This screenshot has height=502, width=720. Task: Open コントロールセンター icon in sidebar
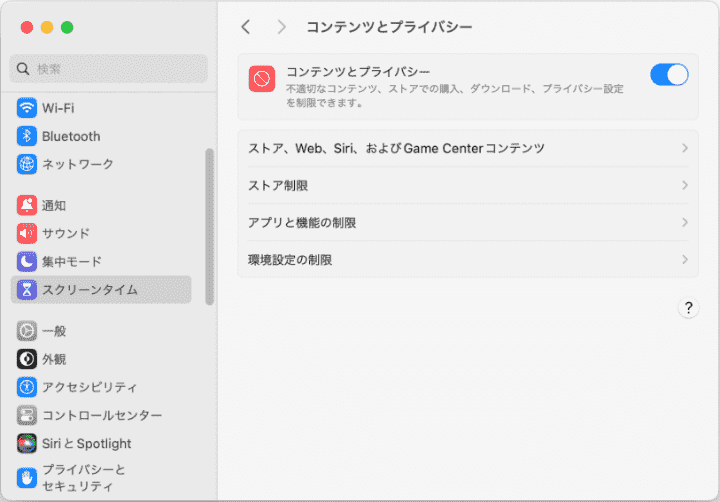click(27, 415)
